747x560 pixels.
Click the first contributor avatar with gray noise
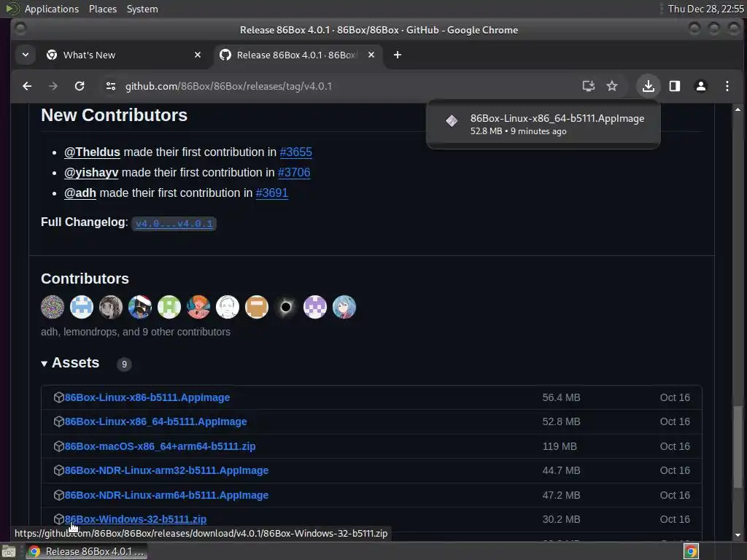point(53,307)
